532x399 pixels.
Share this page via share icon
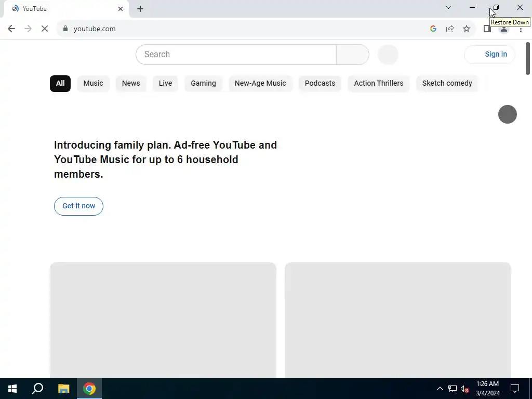pos(450,29)
